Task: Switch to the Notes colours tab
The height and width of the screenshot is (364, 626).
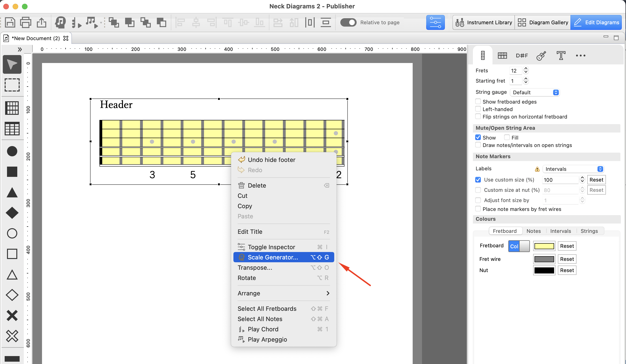Action: coord(534,231)
